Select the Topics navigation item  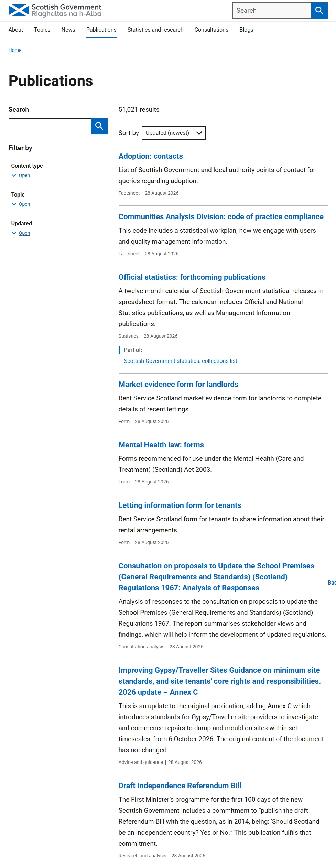coord(42,30)
